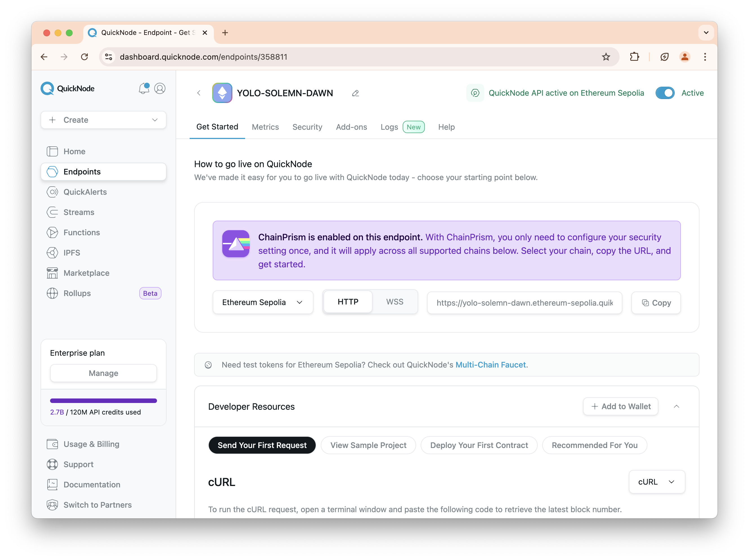Click the API credits usage bar
Screen dimensions: 749x560
103,400
